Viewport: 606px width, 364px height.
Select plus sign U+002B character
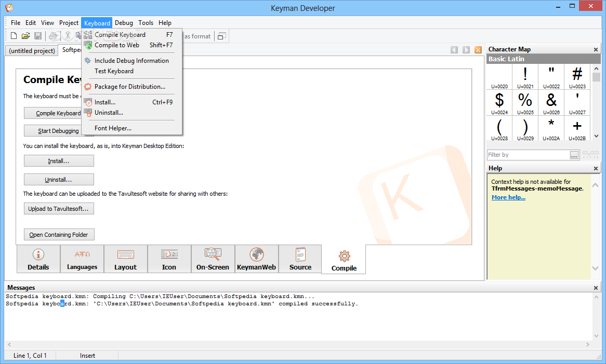coord(577,129)
